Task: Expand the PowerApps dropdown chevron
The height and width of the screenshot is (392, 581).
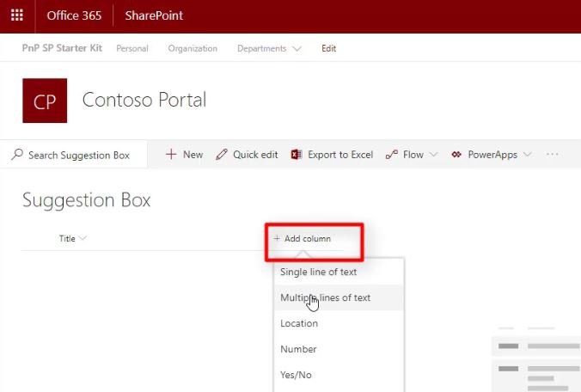Action: coord(527,154)
